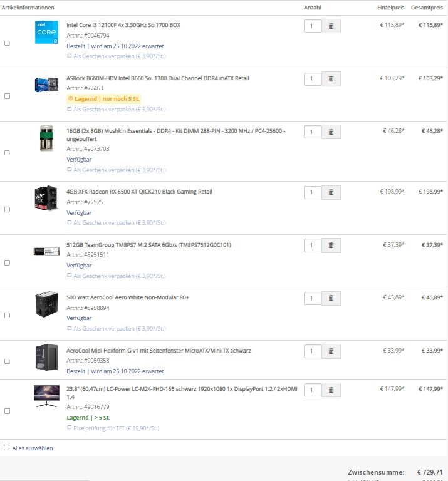Remove ASRock B660M-HDV from cart
The image size is (448, 481).
point(331,79)
